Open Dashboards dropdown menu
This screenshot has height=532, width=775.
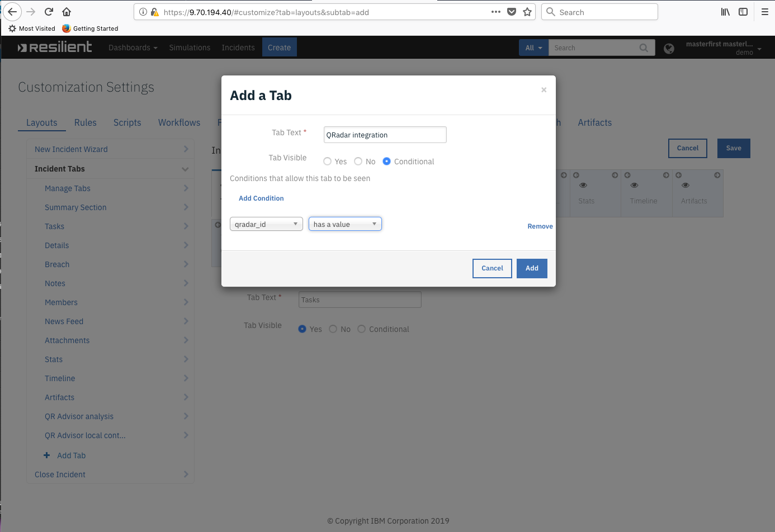[133, 47]
